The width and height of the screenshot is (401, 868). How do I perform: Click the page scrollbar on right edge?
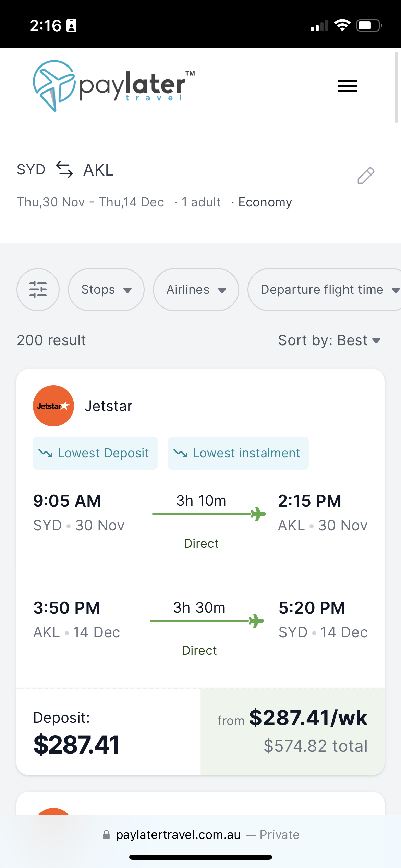[396, 87]
